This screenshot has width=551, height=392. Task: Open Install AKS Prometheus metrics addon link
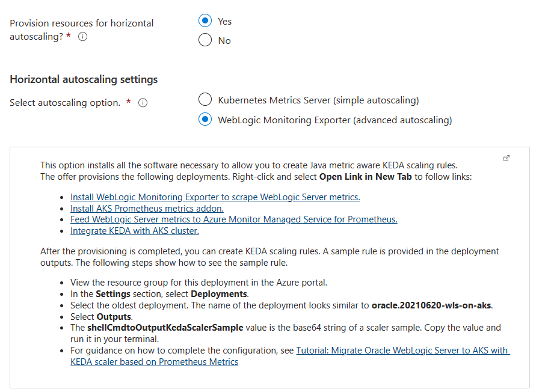147,208
